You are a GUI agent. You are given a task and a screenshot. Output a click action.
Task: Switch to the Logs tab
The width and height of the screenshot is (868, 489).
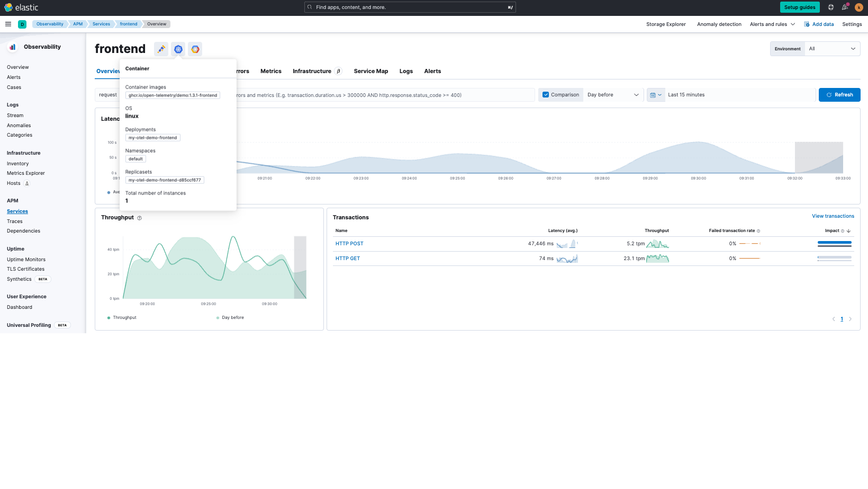click(406, 71)
